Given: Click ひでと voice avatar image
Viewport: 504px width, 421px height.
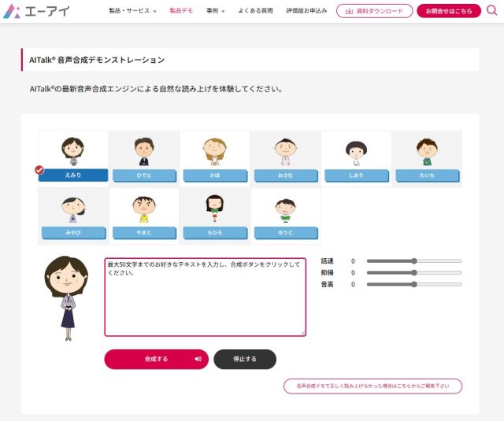Looking at the screenshot, I should (144, 151).
